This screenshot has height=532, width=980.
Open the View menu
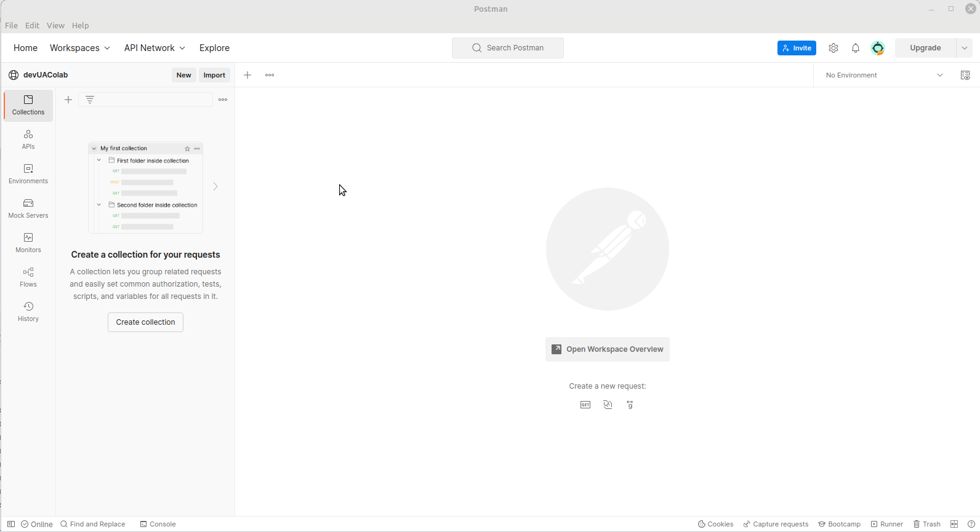[x=55, y=25]
